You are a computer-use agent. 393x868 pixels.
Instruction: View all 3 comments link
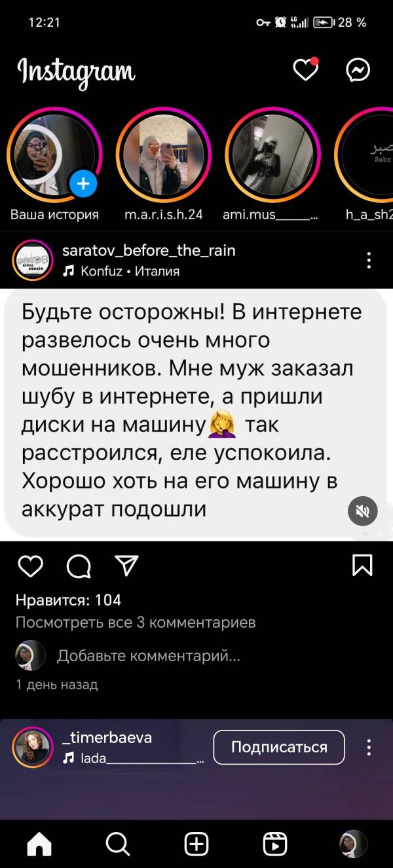[x=136, y=622]
